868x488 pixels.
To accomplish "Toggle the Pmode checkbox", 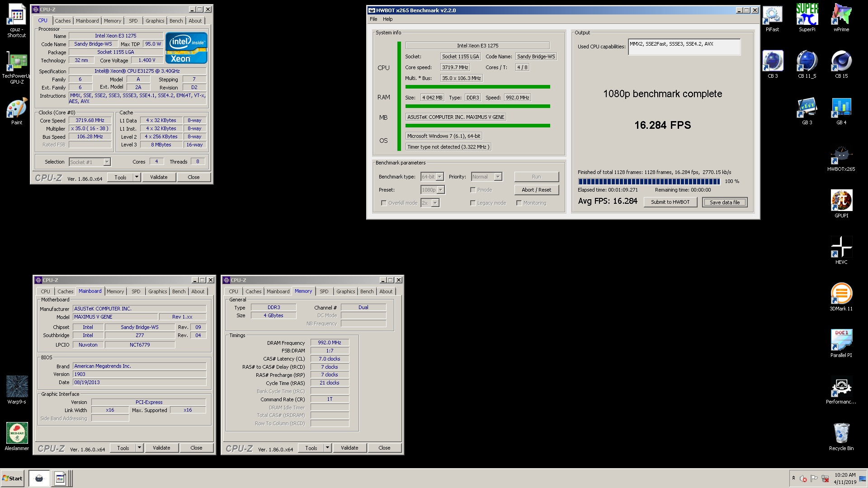I will click(x=473, y=190).
